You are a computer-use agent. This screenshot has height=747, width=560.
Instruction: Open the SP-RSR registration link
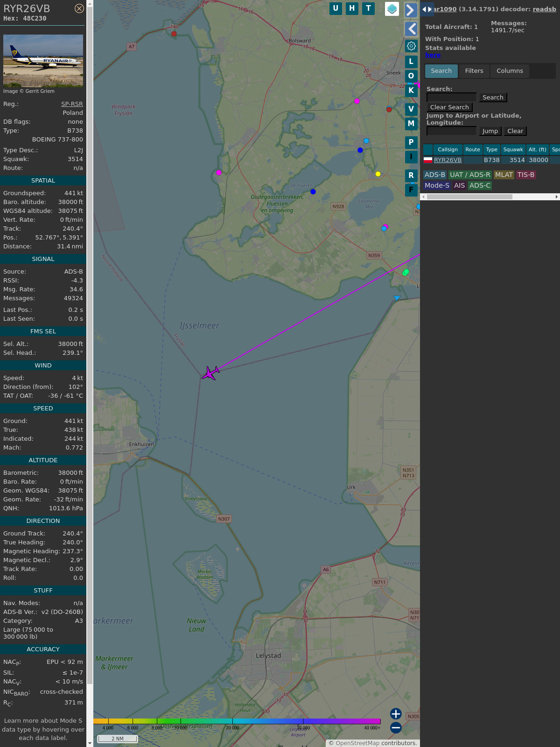click(72, 104)
